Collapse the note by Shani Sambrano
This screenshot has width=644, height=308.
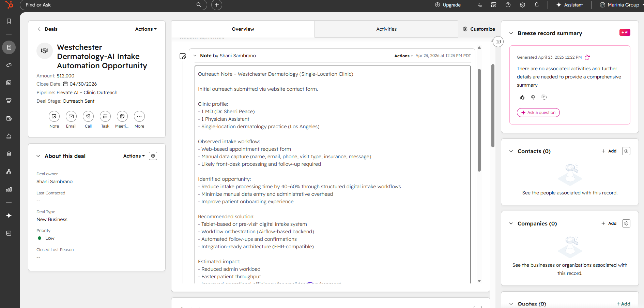[x=195, y=56]
